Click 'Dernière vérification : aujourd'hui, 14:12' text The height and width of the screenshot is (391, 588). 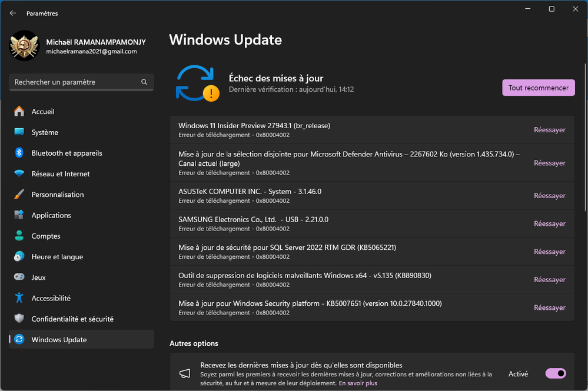291,89
